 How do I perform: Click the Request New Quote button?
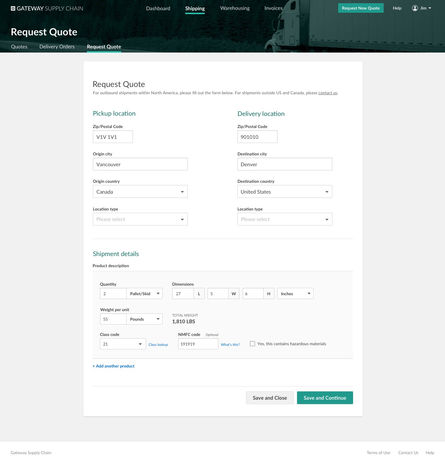pos(361,8)
